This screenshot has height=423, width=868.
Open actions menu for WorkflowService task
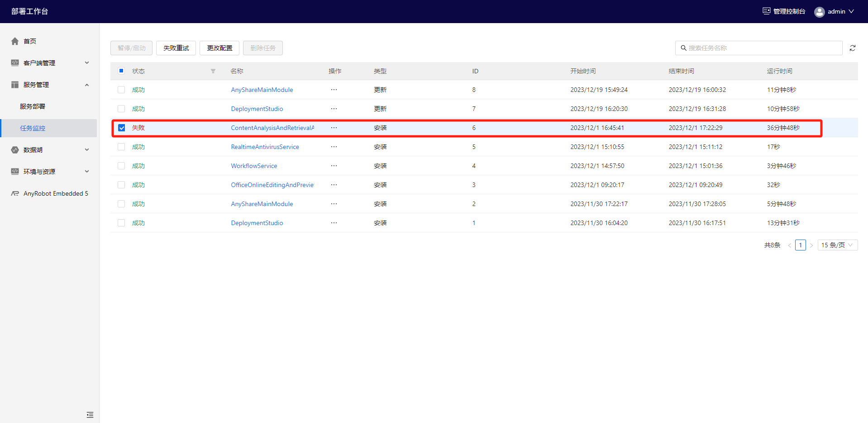point(334,166)
